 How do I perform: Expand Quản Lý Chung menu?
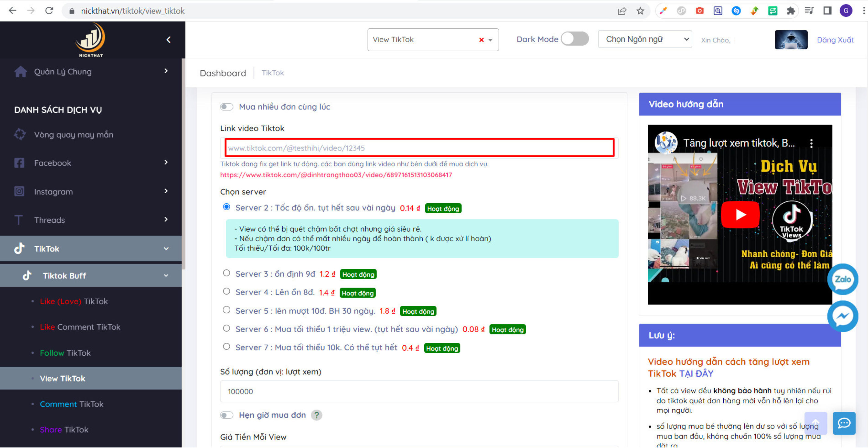click(x=91, y=71)
